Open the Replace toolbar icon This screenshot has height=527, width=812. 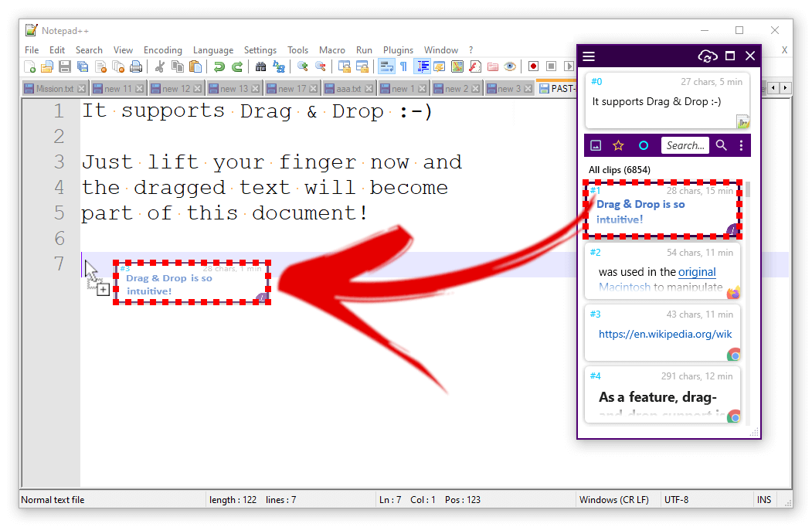click(x=279, y=66)
